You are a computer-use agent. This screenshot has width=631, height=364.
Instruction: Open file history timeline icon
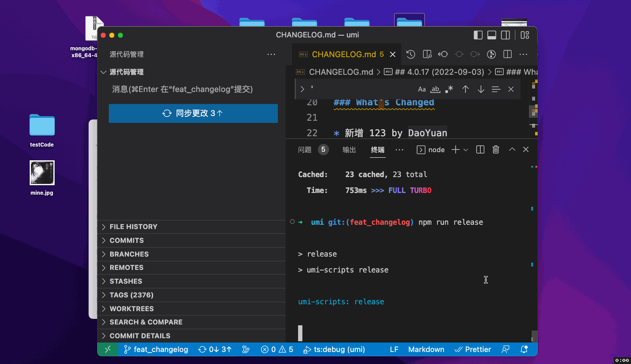(x=411, y=54)
